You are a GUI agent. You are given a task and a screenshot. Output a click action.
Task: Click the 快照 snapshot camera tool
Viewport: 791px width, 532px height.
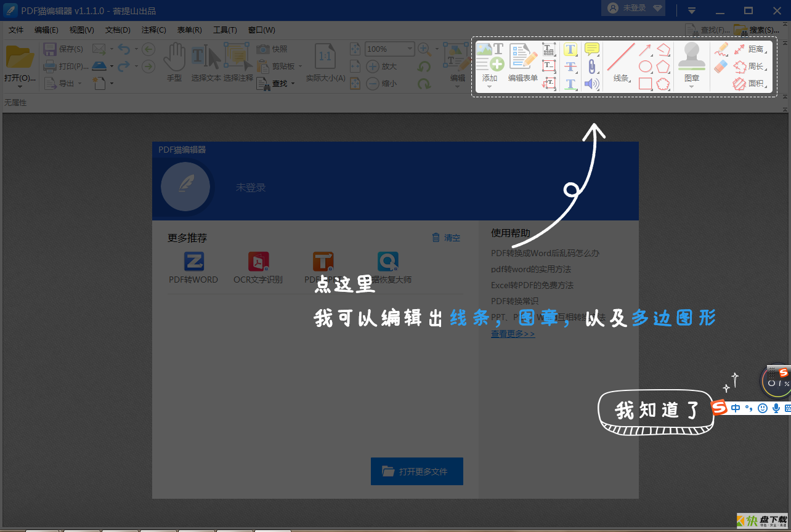272,49
